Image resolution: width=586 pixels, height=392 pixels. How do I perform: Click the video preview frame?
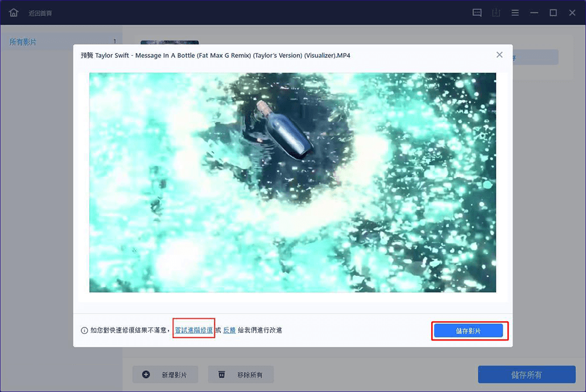coord(292,182)
